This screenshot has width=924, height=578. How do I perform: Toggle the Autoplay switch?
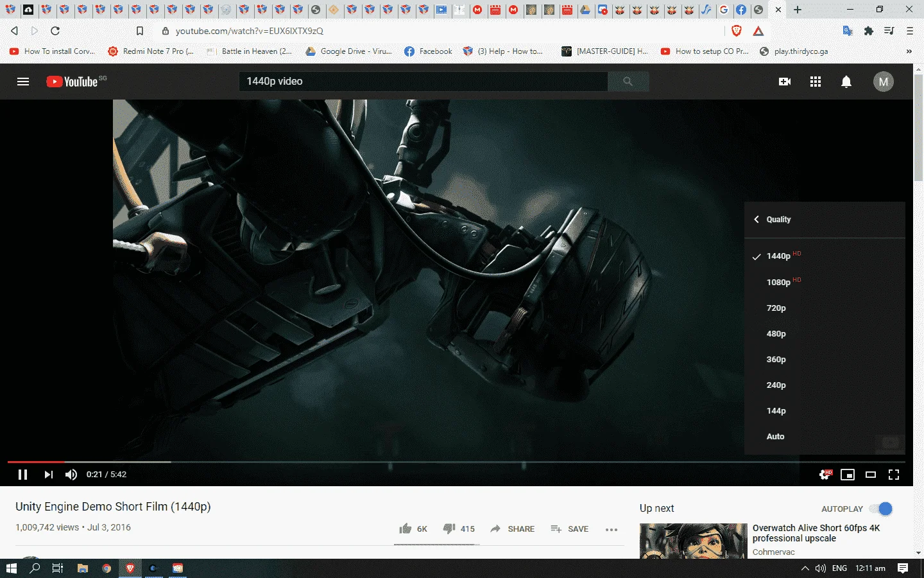point(881,509)
